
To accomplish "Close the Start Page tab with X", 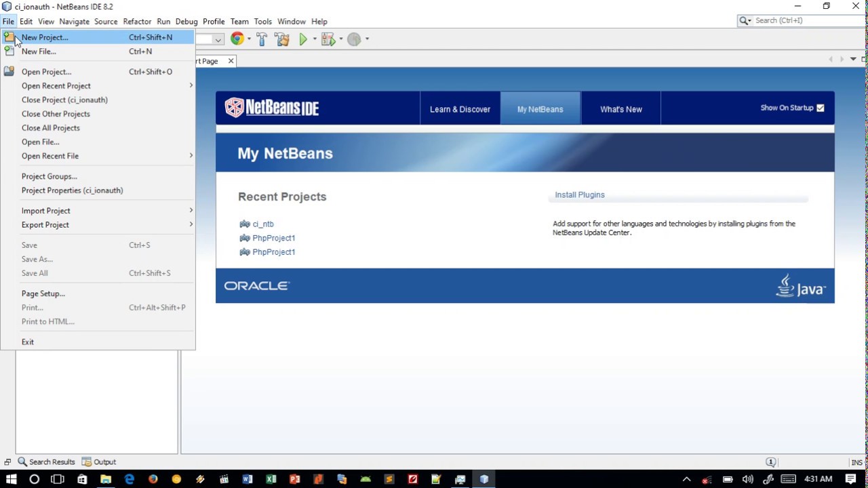I will click(x=231, y=61).
